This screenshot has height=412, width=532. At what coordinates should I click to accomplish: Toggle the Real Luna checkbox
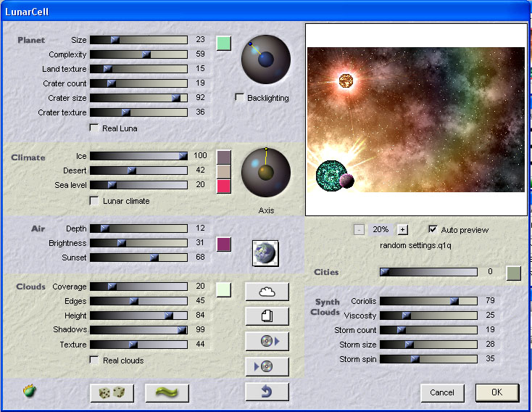tap(94, 128)
